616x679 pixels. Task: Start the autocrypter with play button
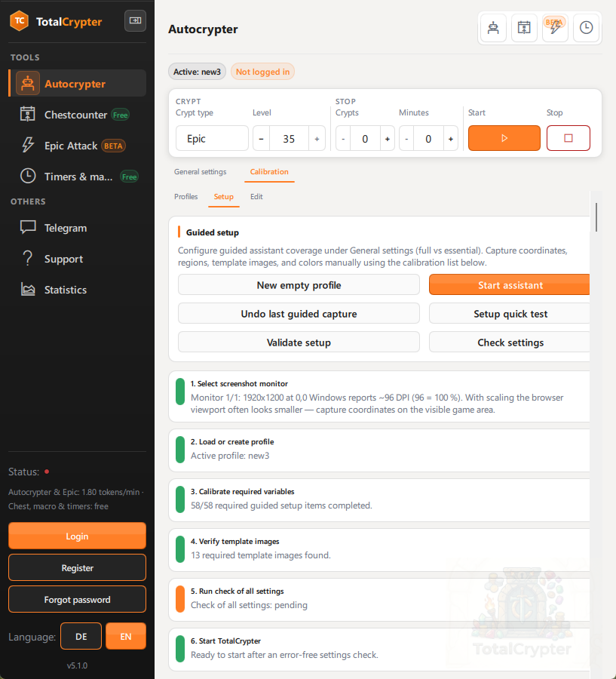[504, 138]
